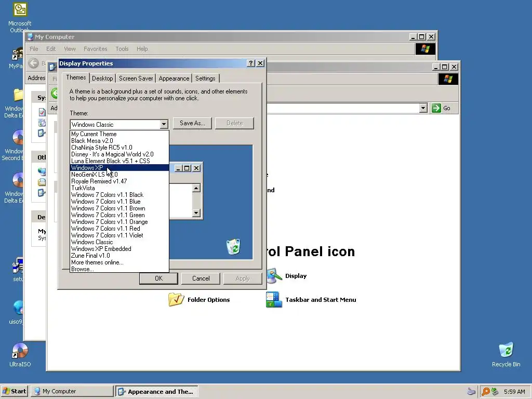Click the Start button
Image resolution: width=532 pixels, height=399 pixels.
point(15,391)
